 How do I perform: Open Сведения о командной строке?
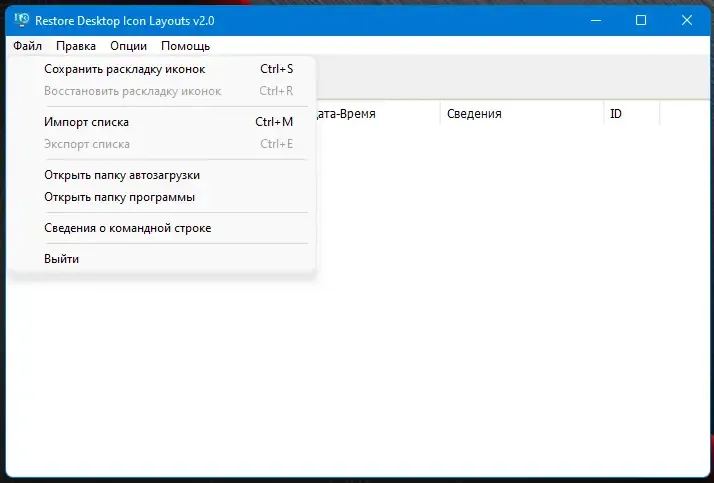[x=162, y=228]
